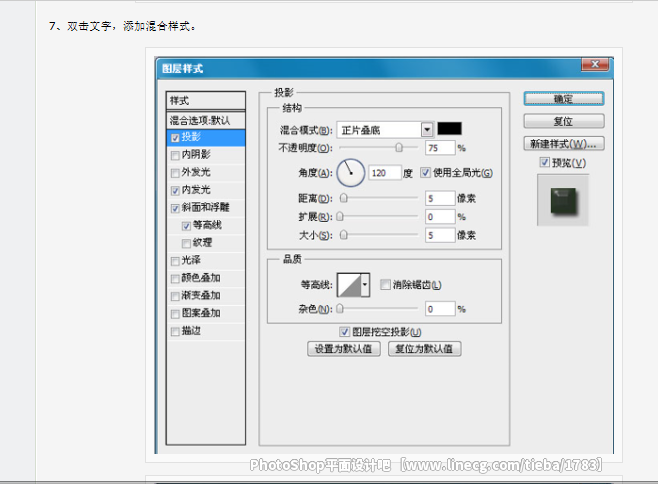Viewport: 658px width, 484px height.
Task: Enable the 外发光 checkbox
Action: tap(175, 173)
